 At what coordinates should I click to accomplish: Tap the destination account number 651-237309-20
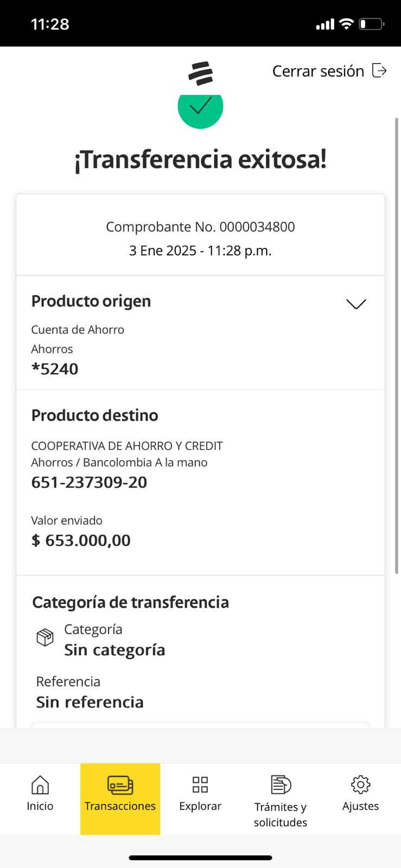tap(89, 482)
